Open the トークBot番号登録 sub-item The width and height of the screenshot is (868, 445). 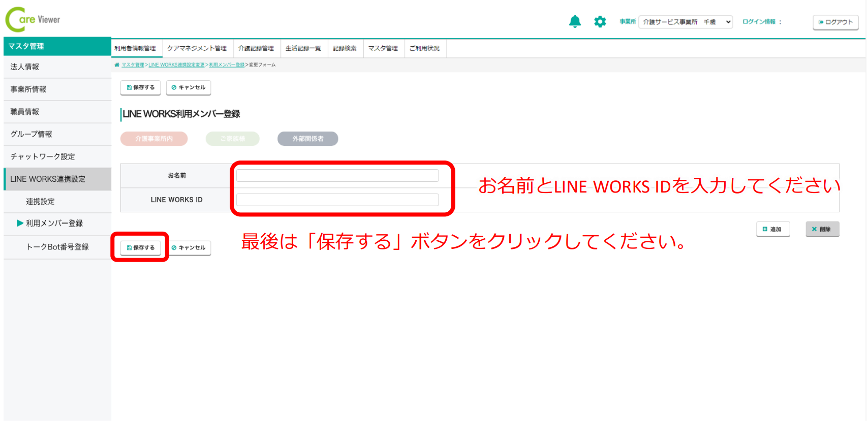click(57, 247)
